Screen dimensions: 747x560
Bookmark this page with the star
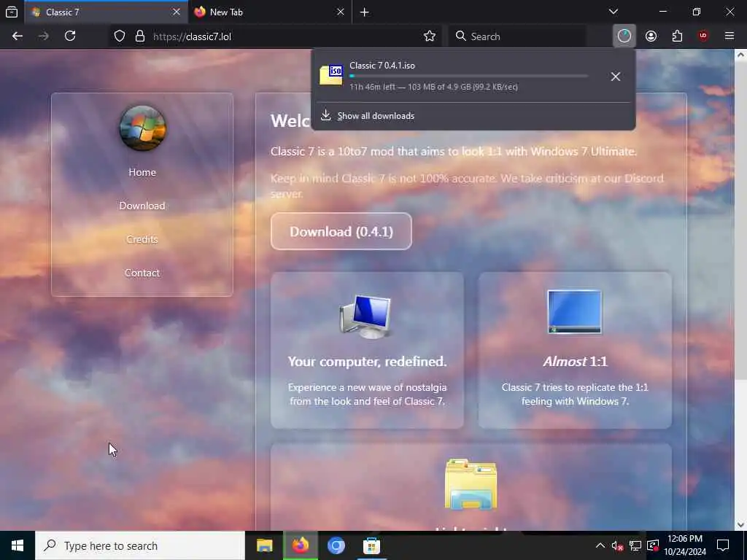[430, 36]
